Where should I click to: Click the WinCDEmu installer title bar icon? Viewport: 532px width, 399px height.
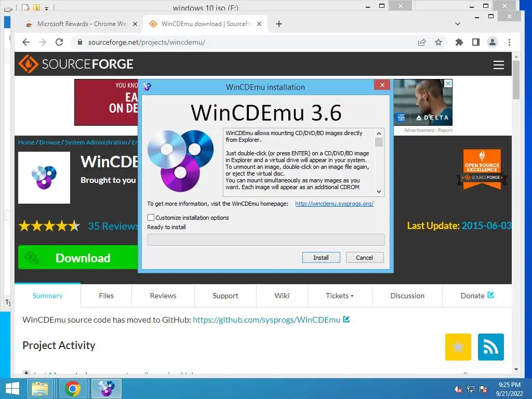tap(147, 87)
